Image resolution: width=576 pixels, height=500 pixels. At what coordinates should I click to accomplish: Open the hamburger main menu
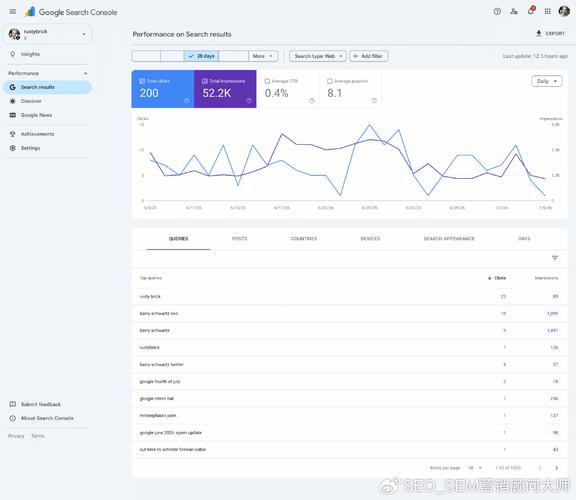[12, 12]
